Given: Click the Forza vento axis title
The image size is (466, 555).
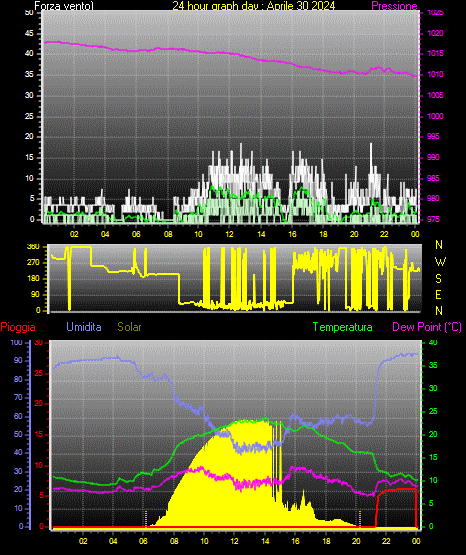Looking at the screenshot, I should pos(64,6).
